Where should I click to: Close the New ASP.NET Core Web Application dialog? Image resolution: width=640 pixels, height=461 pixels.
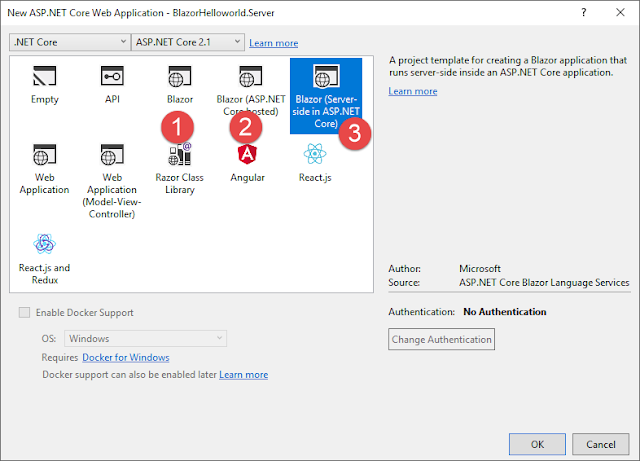pos(620,13)
